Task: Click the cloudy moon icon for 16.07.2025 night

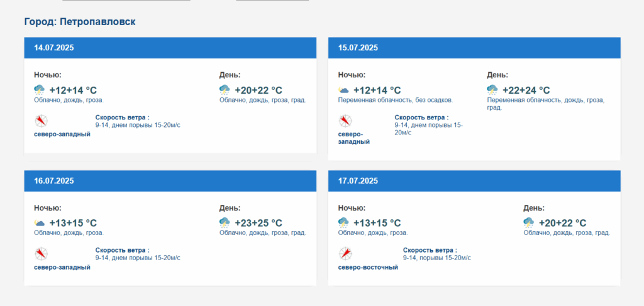Action: point(40,223)
